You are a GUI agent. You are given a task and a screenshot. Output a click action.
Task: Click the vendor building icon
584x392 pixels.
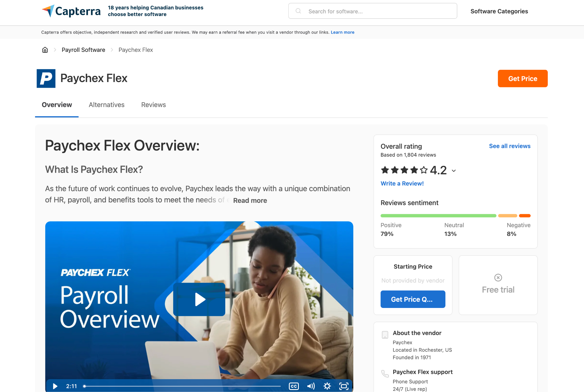pos(385,335)
